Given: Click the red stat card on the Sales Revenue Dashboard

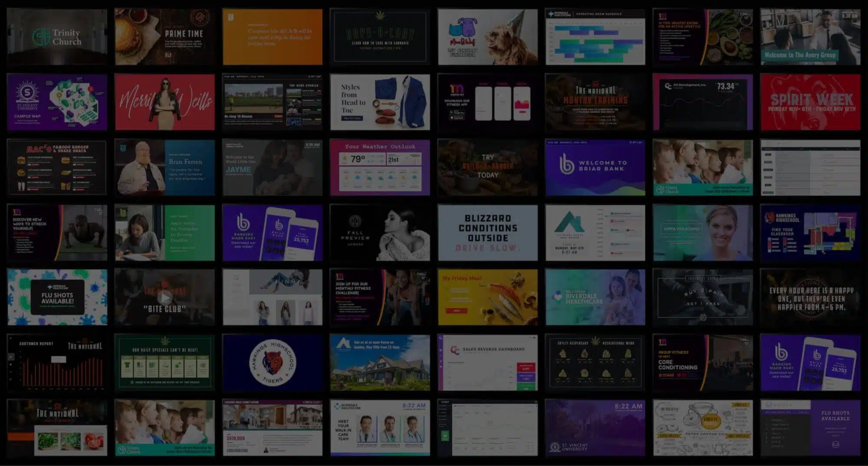Looking at the screenshot, I should click(526, 367).
